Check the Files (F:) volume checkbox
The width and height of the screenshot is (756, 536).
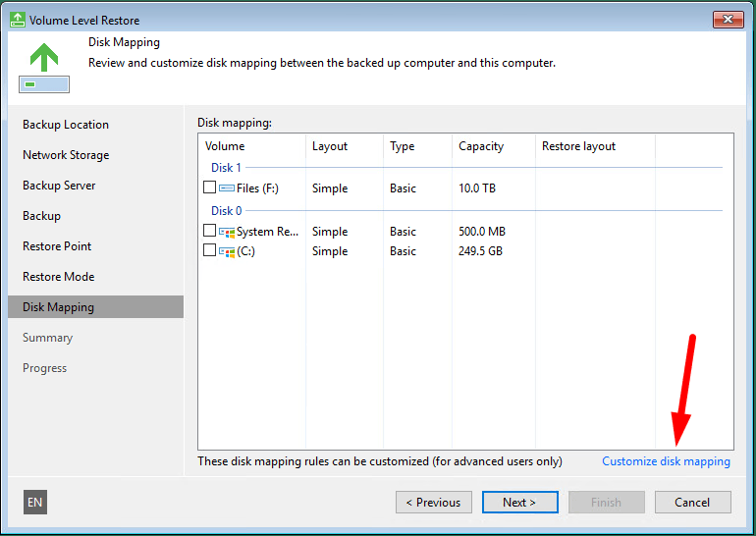click(209, 188)
